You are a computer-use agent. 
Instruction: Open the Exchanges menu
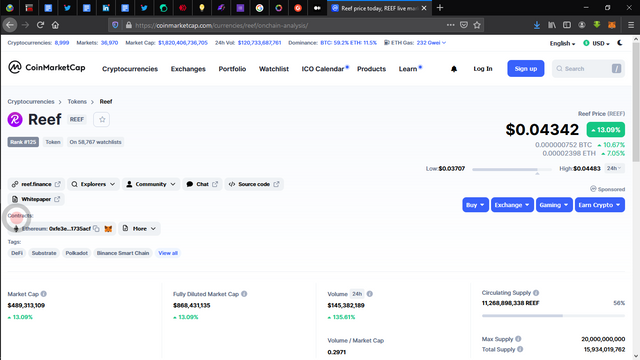coord(188,69)
